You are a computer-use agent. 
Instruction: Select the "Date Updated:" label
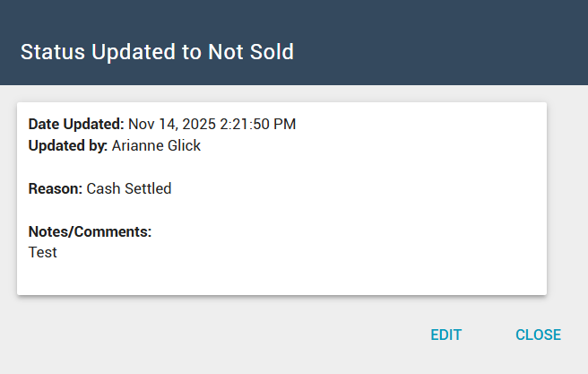click(x=76, y=124)
